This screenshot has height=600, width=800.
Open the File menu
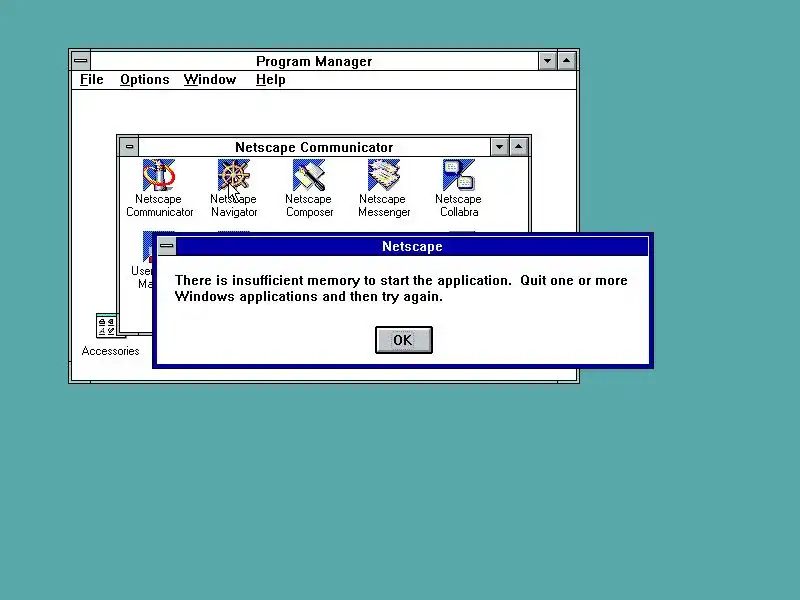(92, 80)
